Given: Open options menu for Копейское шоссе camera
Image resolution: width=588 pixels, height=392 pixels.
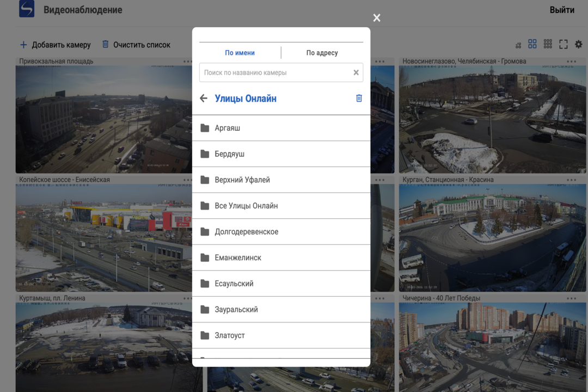Looking at the screenshot, I should tap(187, 180).
